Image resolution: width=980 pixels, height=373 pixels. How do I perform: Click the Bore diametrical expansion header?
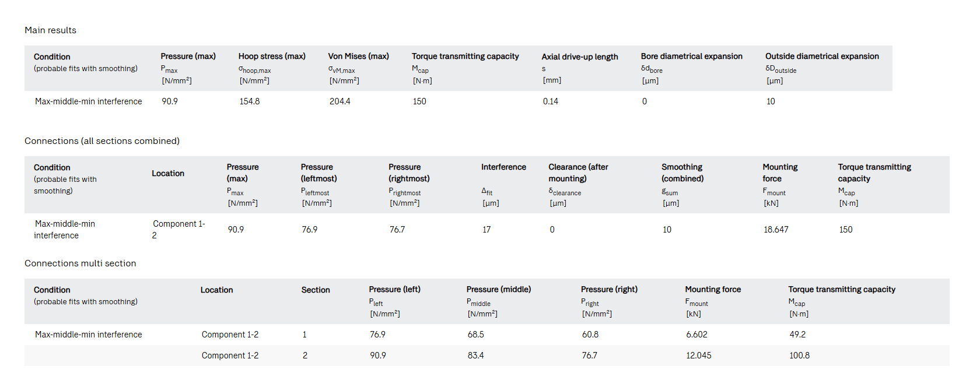coord(691,57)
